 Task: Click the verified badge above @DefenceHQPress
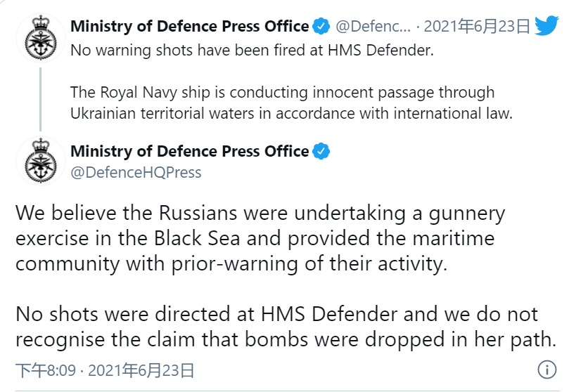pos(321,151)
